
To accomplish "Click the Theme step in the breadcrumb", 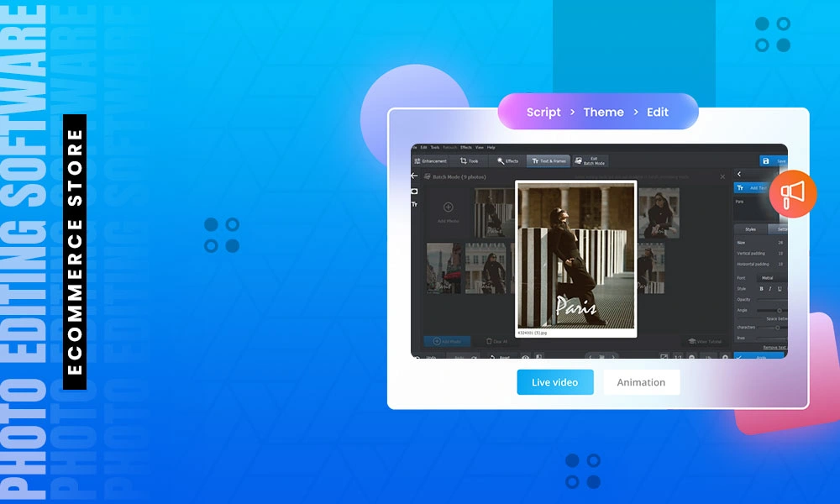I will tap(603, 112).
